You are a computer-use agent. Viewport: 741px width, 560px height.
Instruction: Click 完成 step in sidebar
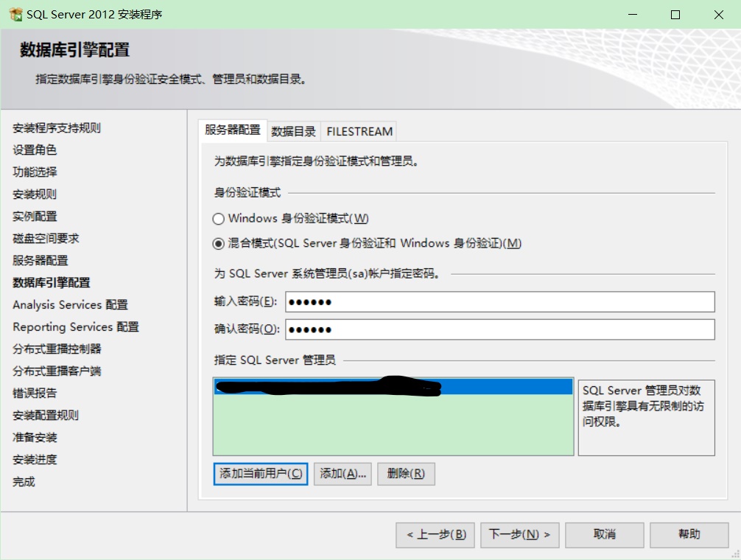coord(24,482)
